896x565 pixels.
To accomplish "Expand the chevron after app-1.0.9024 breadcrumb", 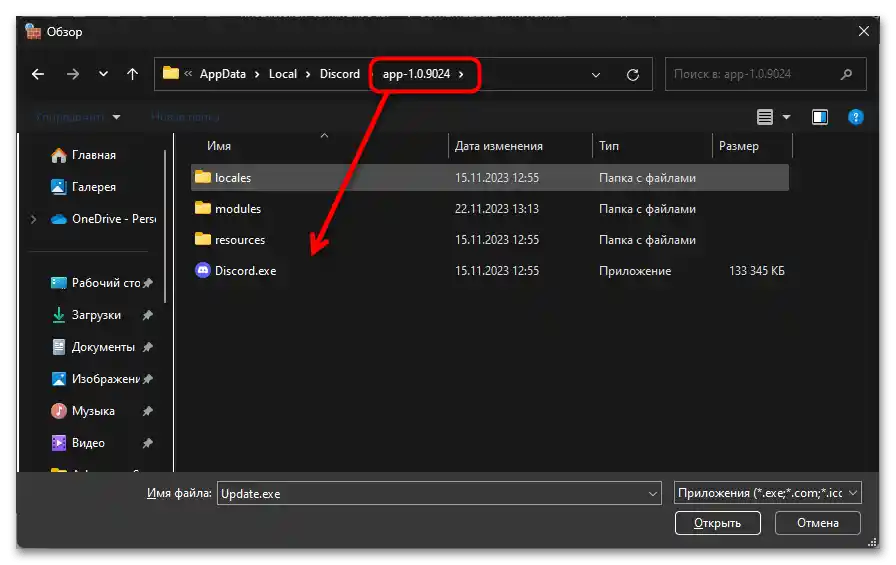I will pyautogui.click(x=461, y=74).
